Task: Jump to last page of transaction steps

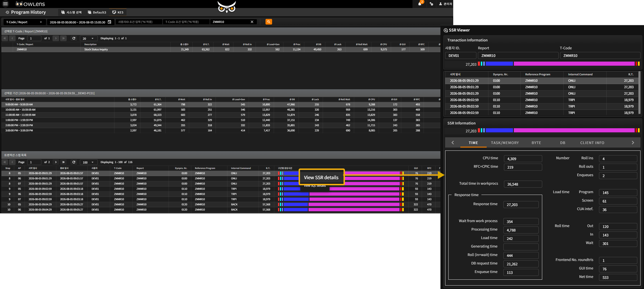Action: coord(63,162)
